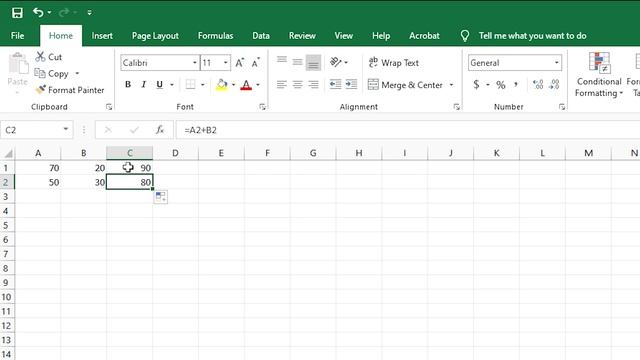
Task: Click the Undo arrow icon
Action: tap(38, 13)
